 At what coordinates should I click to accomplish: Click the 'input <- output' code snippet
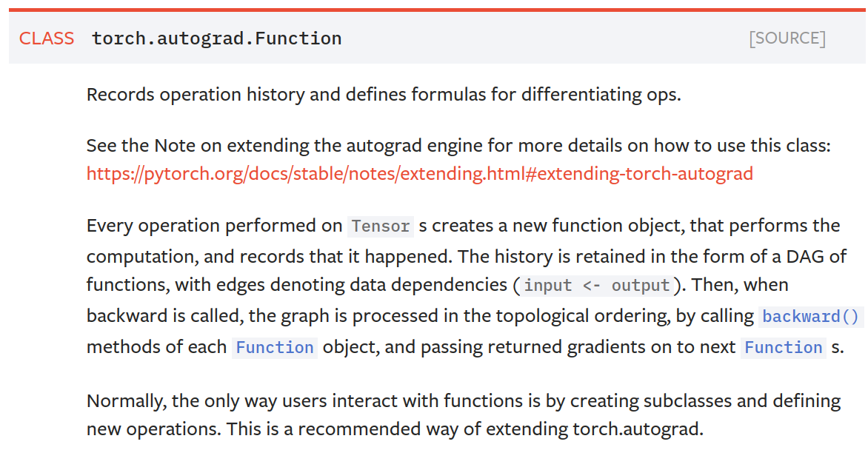click(597, 286)
